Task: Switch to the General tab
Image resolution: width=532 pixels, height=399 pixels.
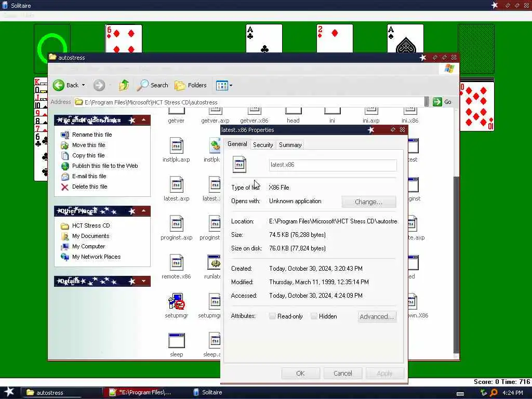Action: pyautogui.click(x=237, y=144)
